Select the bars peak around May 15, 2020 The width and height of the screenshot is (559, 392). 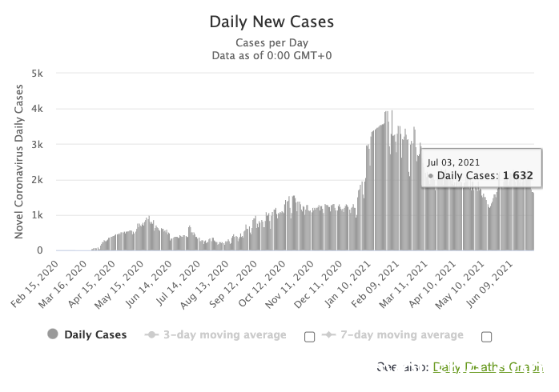(x=149, y=234)
